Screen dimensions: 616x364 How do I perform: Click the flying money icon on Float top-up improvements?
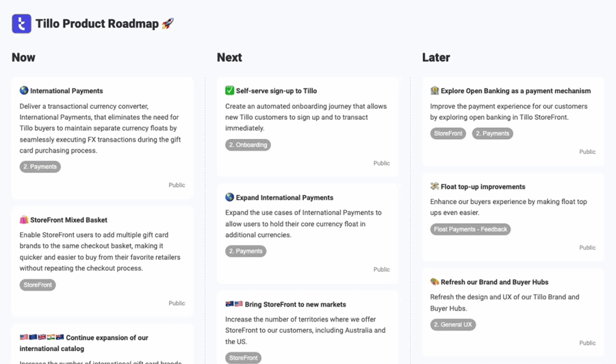coord(435,186)
